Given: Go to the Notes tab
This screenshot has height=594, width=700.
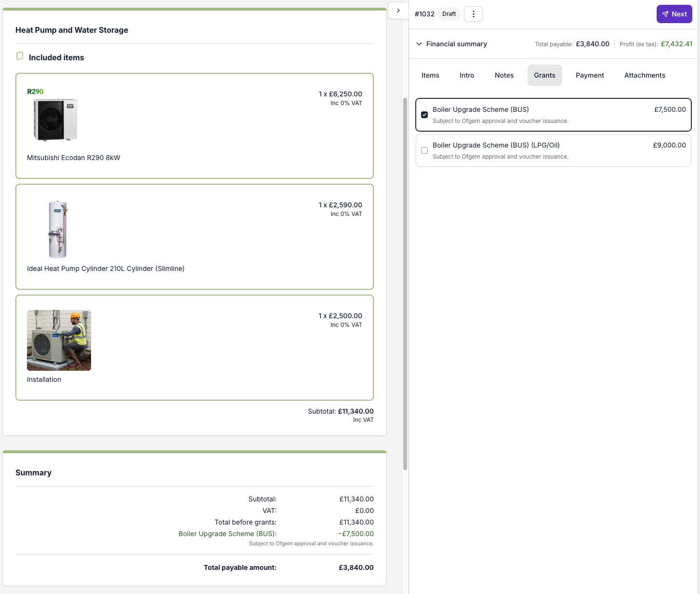Looking at the screenshot, I should [x=504, y=75].
